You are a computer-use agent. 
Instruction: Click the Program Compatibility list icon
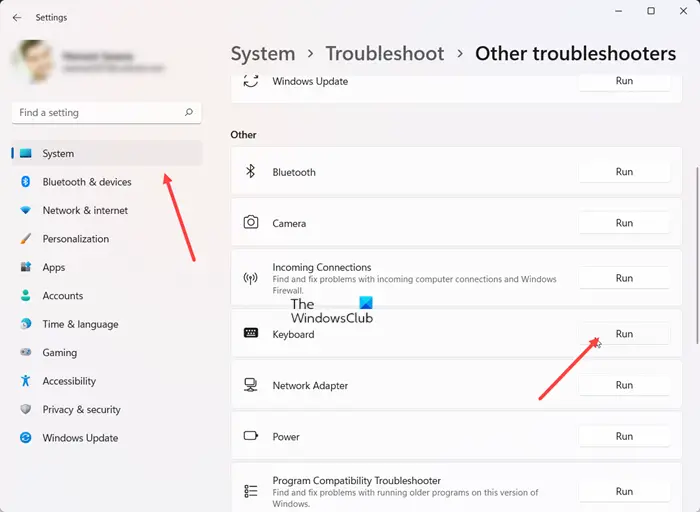(250, 491)
